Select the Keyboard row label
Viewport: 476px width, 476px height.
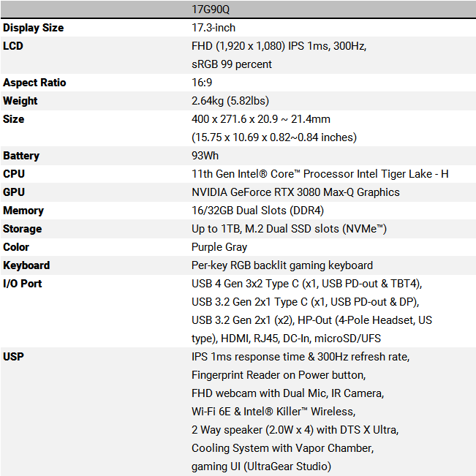[26, 265]
